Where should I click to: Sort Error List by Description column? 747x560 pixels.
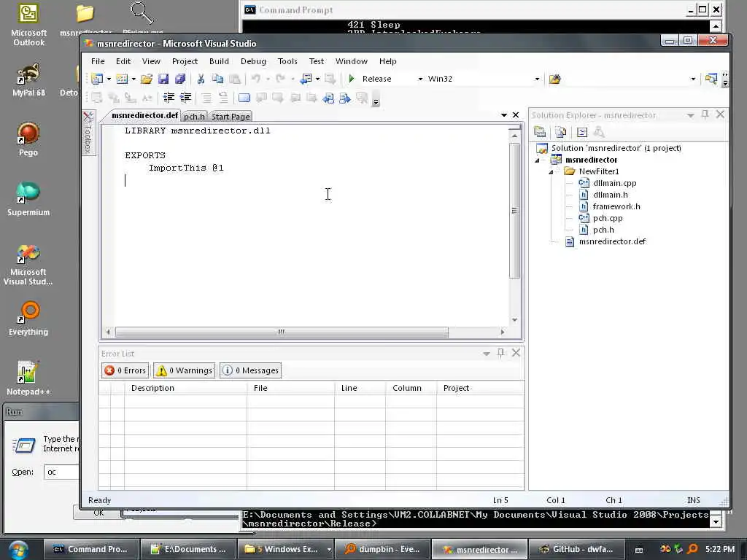[185, 388]
